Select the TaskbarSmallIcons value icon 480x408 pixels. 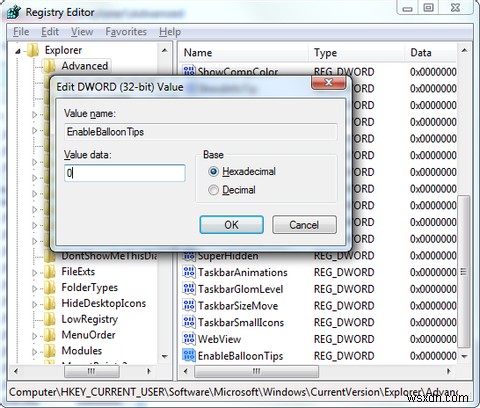189,322
